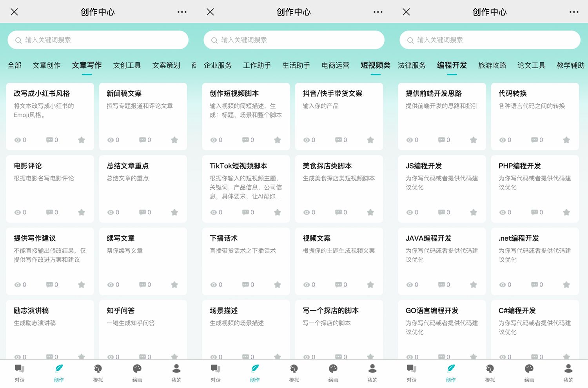Click views eye icon on 续写文章 card
The image size is (588, 388).
(x=111, y=285)
